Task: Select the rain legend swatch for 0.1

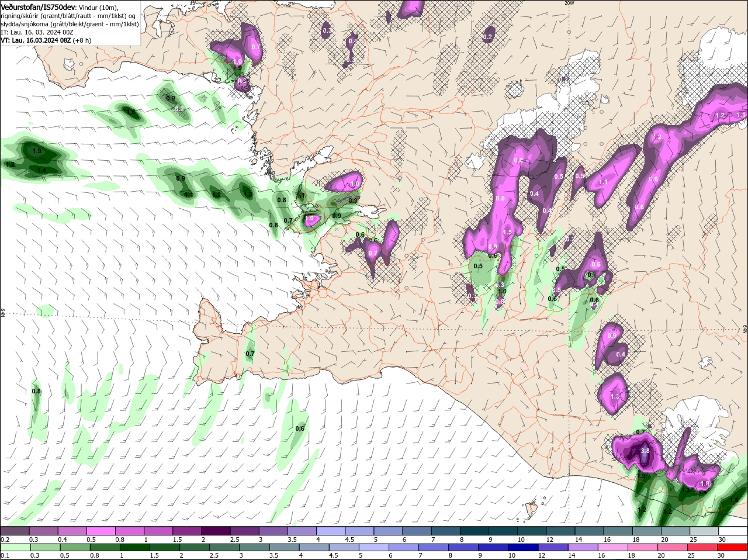Action: [15, 547]
